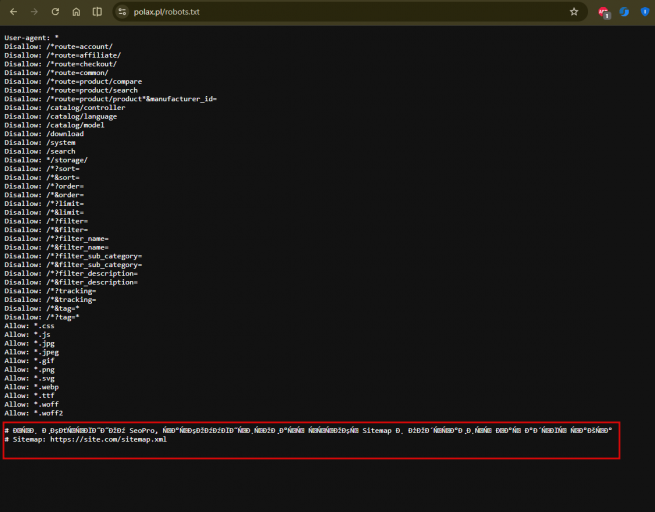The height and width of the screenshot is (512, 655).
Task: Click the sitemap.xml URL in the comment
Action: (x=108, y=439)
